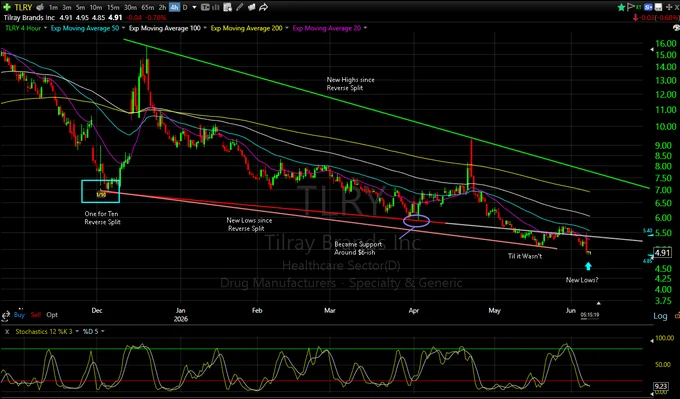This screenshot has width=680, height=399.
Task: Click the 9.23 stochastics value label
Action: (662, 386)
